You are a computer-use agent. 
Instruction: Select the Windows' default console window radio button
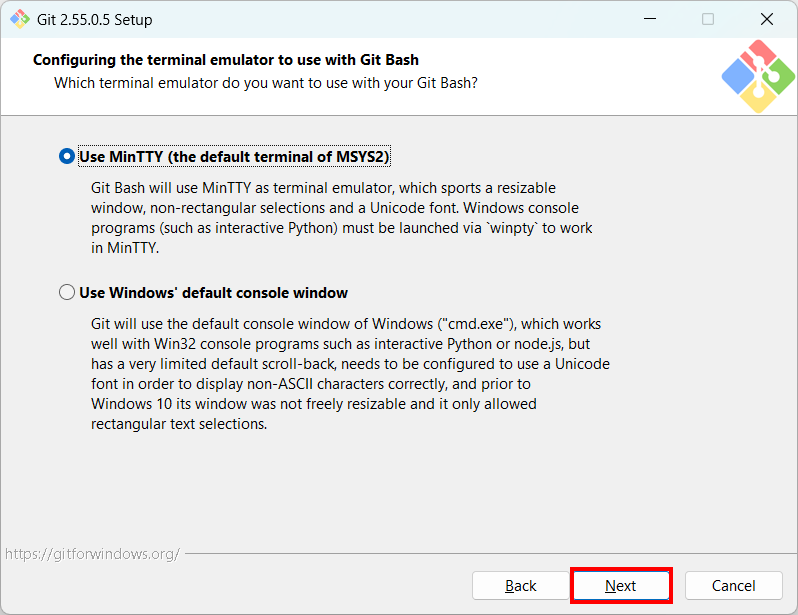(x=67, y=292)
